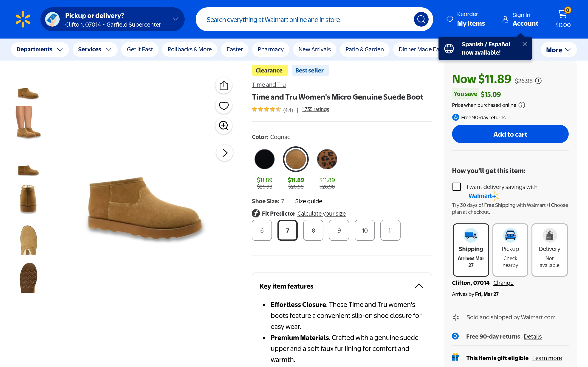This screenshot has width=588, height=367.
Task: Open the More menu dropdown
Action: coord(558,50)
